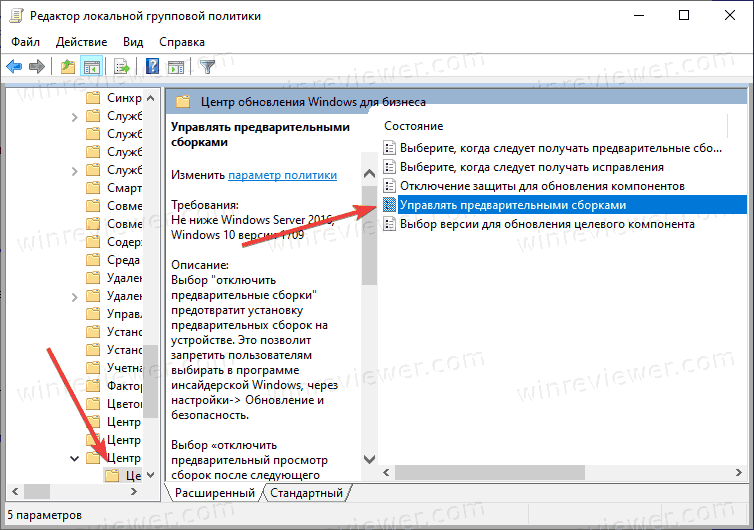Click the app icon in title bar
754x530 pixels.
click(x=16, y=16)
